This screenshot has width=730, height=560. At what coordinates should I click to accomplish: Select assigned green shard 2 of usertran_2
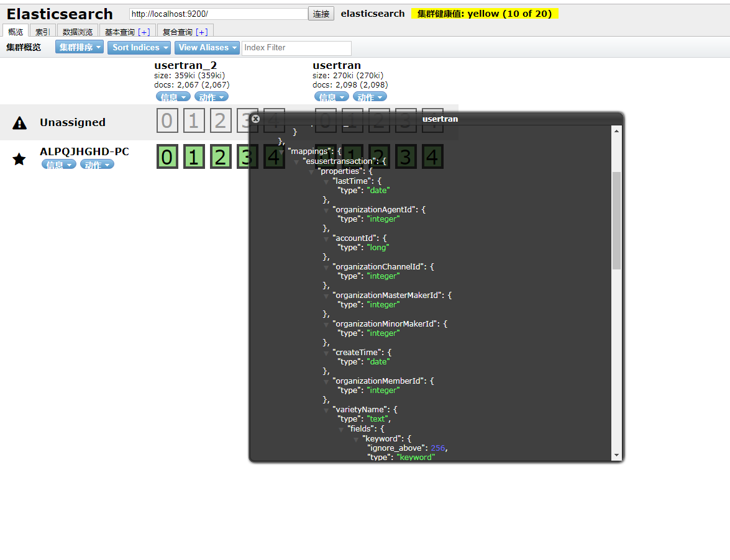220,156
